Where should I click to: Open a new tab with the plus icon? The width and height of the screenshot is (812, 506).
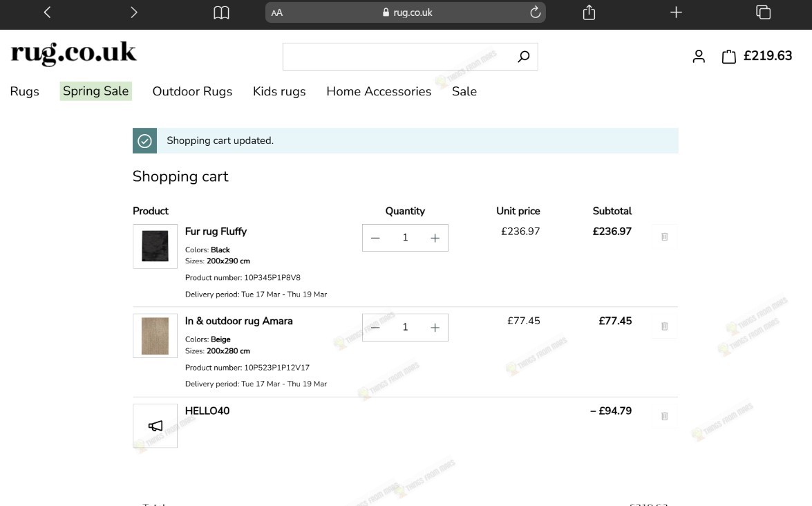pos(676,12)
